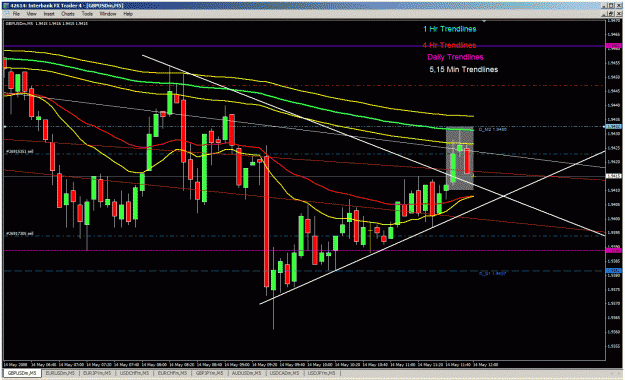Select the 'Daily Trendlines' text label

tap(455, 57)
